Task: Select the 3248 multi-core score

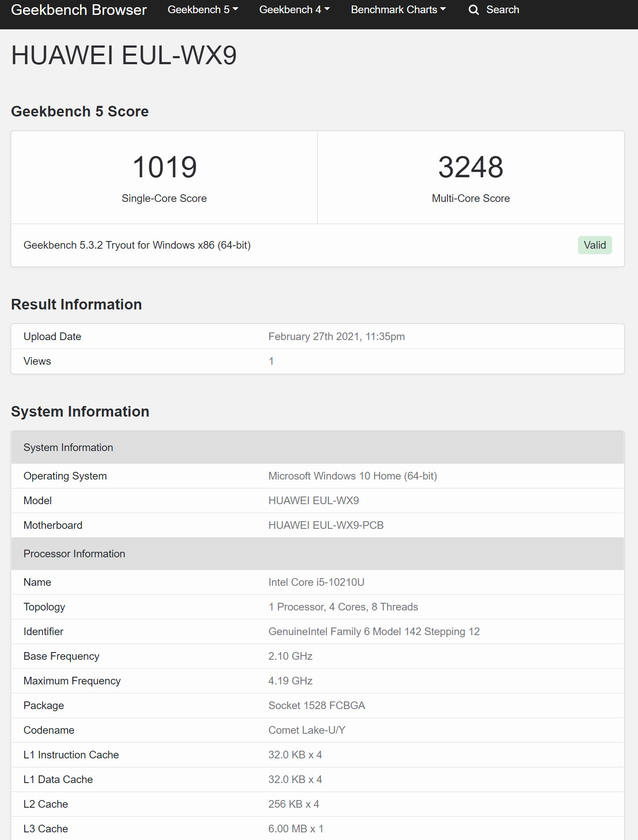Action: 470,167
